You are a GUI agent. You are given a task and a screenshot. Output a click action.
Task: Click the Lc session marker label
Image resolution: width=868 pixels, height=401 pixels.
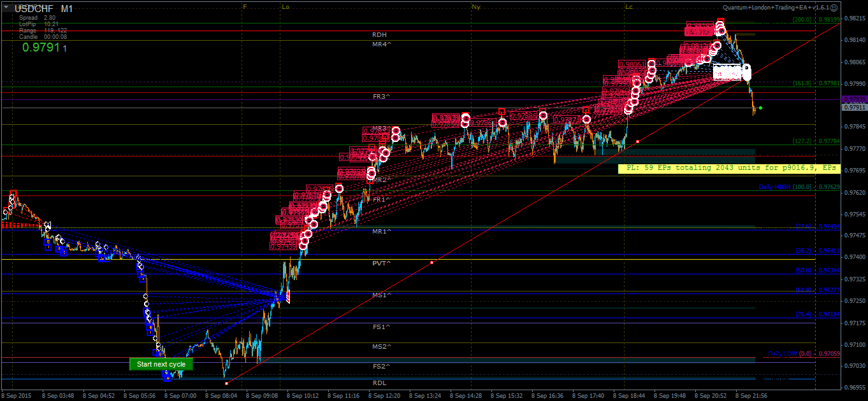pyautogui.click(x=629, y=6)
